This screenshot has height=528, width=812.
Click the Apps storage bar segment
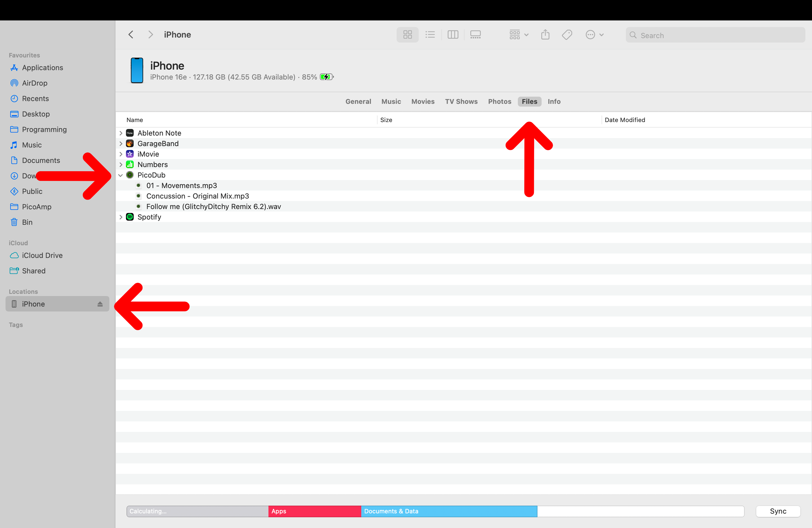point(315,511)
